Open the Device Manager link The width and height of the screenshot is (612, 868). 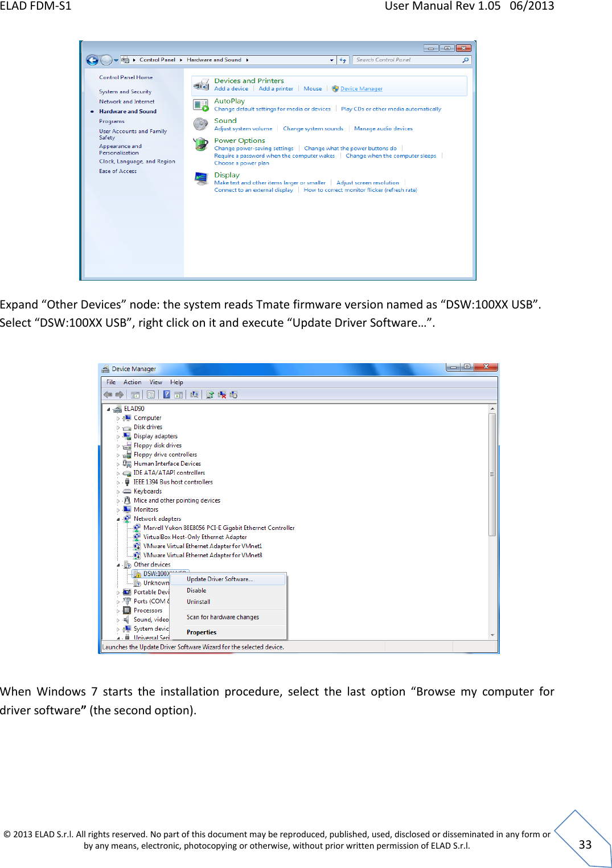pyautogui.click(x=362, y=89)
